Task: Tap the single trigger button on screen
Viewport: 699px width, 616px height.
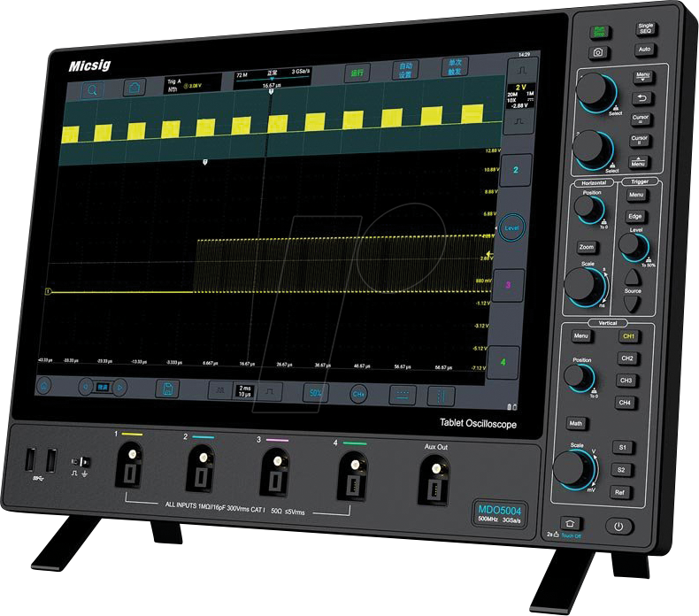Action: point(455,67)
